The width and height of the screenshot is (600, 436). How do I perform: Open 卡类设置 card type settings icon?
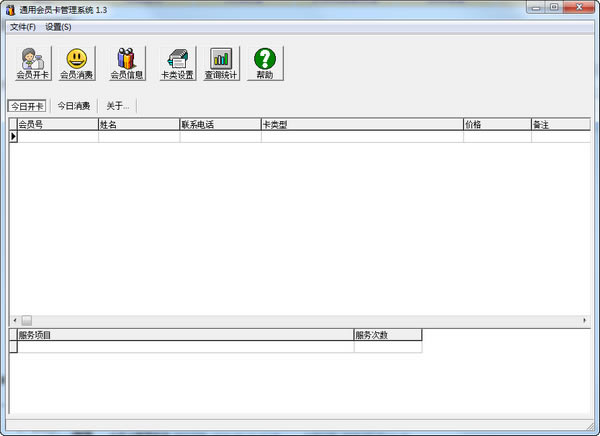click(x=177, y=64)
